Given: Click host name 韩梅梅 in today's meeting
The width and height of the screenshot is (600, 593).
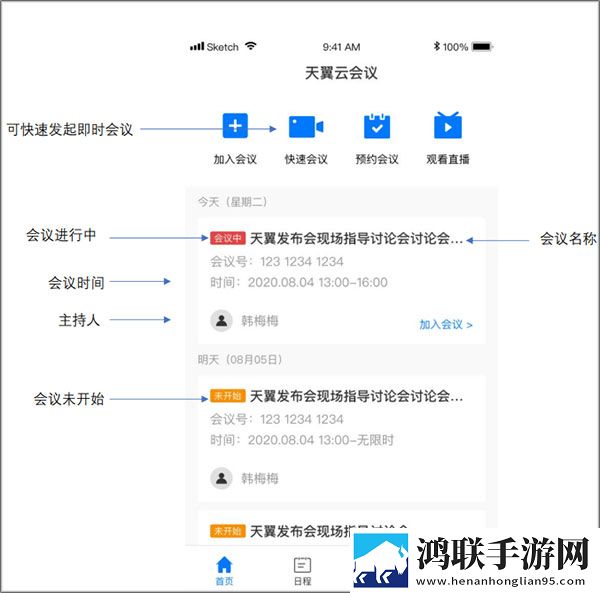Looking at the screenshot, I should [260, 321].
